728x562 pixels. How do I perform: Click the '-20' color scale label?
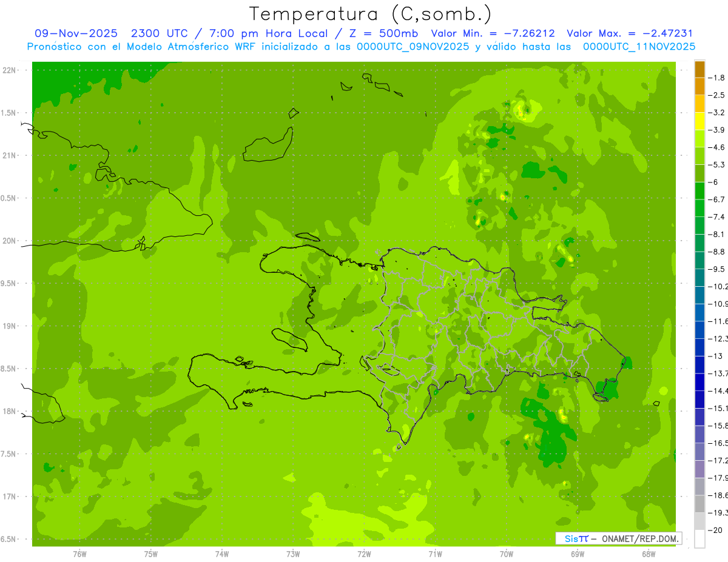(x=717, y=530)
